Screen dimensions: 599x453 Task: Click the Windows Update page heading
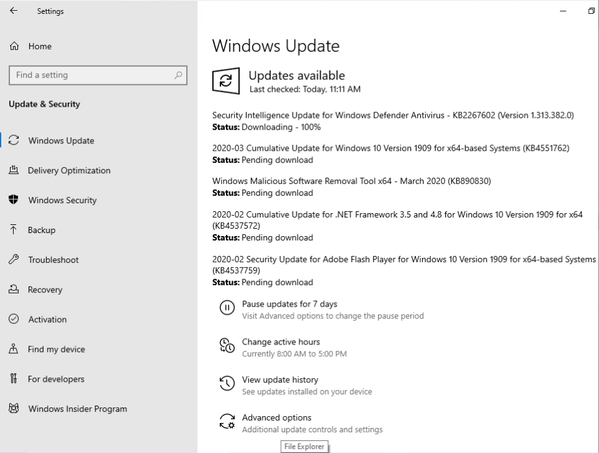point(276,46)
